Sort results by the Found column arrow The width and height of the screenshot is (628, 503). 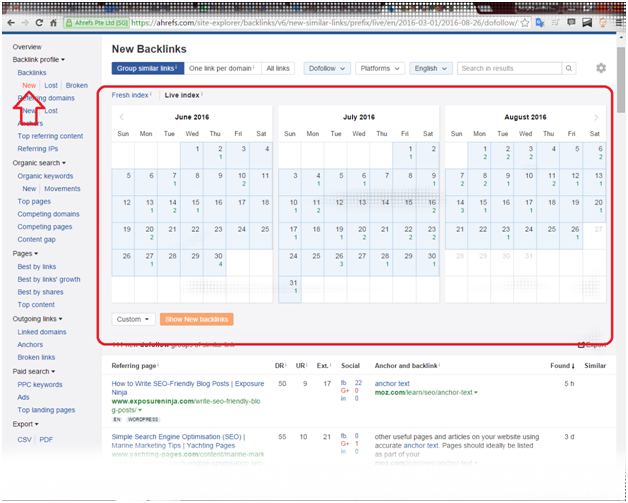click(573, 366)
